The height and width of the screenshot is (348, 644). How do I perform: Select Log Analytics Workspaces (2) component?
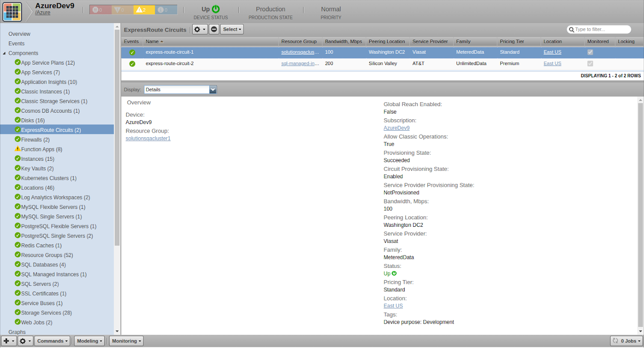click(56, 198)
